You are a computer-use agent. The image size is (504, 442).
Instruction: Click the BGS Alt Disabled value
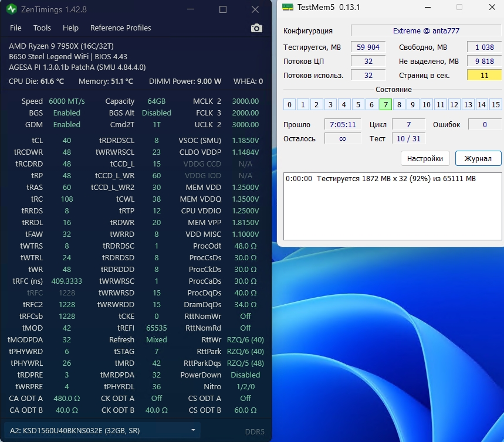pyautogui.click(x=157, y=113)
